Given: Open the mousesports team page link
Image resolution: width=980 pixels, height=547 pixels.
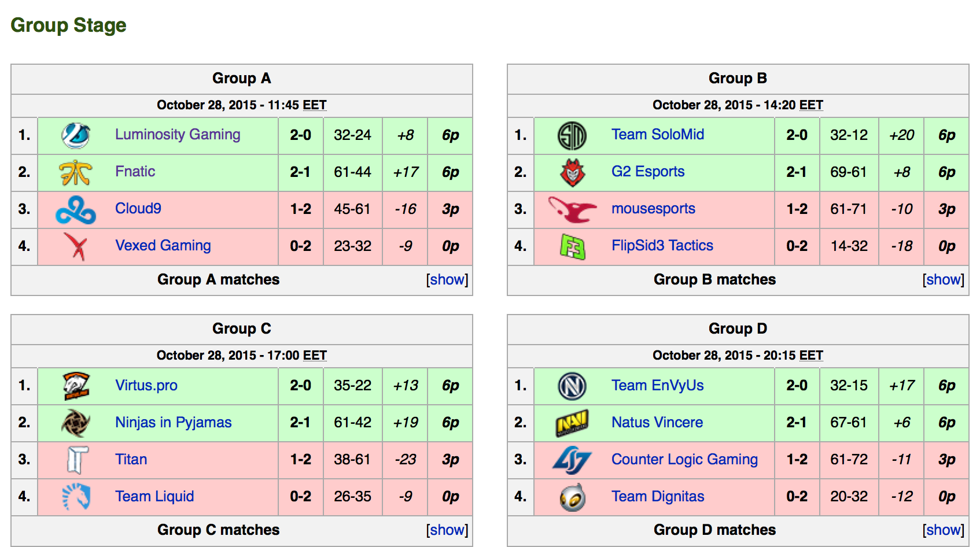Looking at the screenshot, I should (x=653, y=209).
